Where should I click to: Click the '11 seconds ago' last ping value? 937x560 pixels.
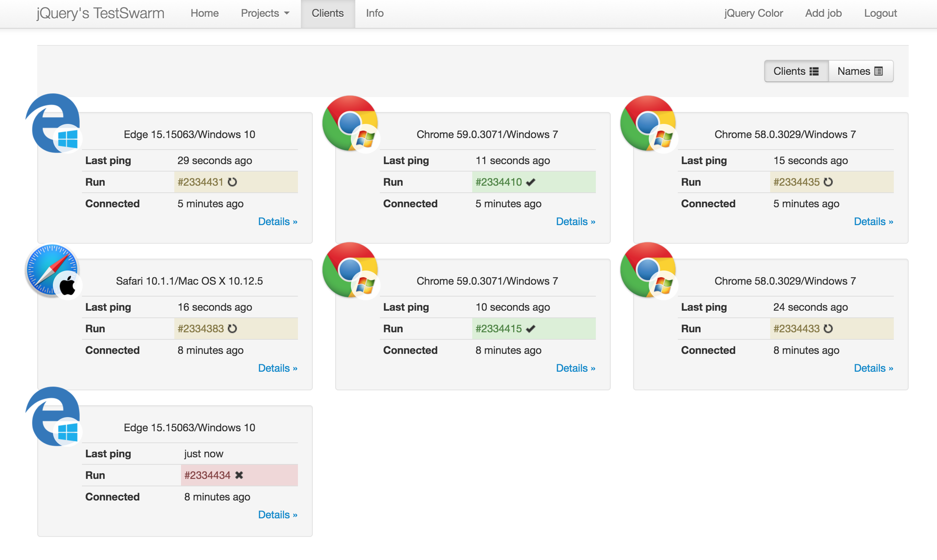coord(512,160)
